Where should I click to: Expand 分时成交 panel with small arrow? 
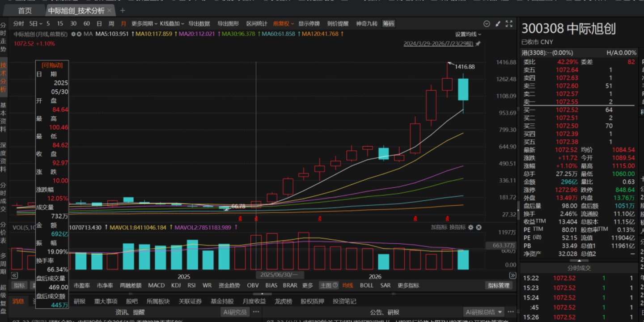pyautogui.click(x=579, y=261)
